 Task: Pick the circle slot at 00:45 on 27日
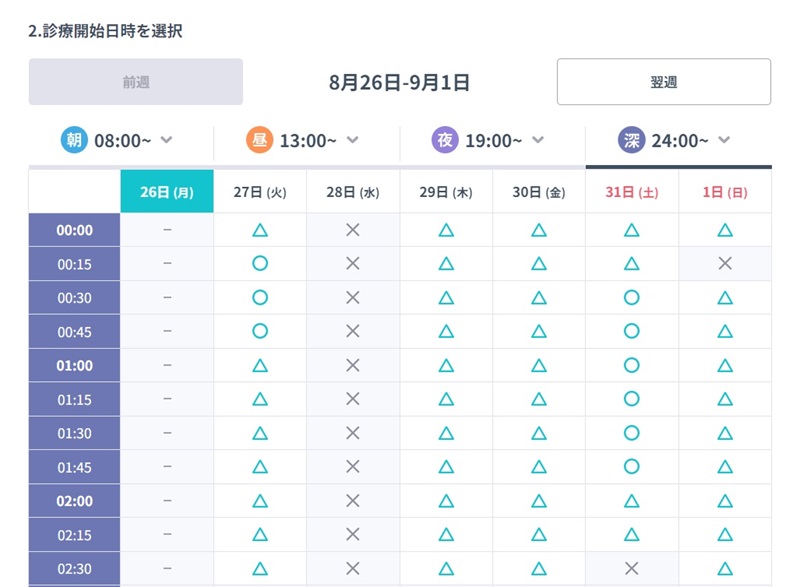click(260, 331)
